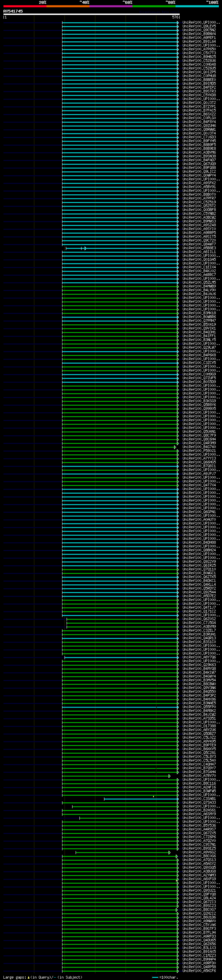Select hit label UniRef100_Q29LW7
Image resolution: width=222 pixels, height=980 pixels.
199,347
